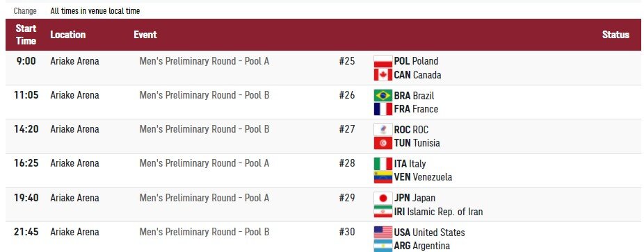The height and width of the screenshot is (252, 644).
Task: Click the France flag icon
Action: pyautogui.click(x=383, y=109)
